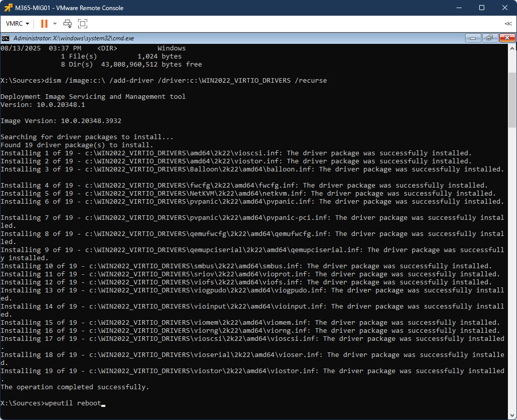This screenshot has height=420, width=517.
Task: Click the 'wpeutil reboot' command line
Action: click(x=53, y=403)
